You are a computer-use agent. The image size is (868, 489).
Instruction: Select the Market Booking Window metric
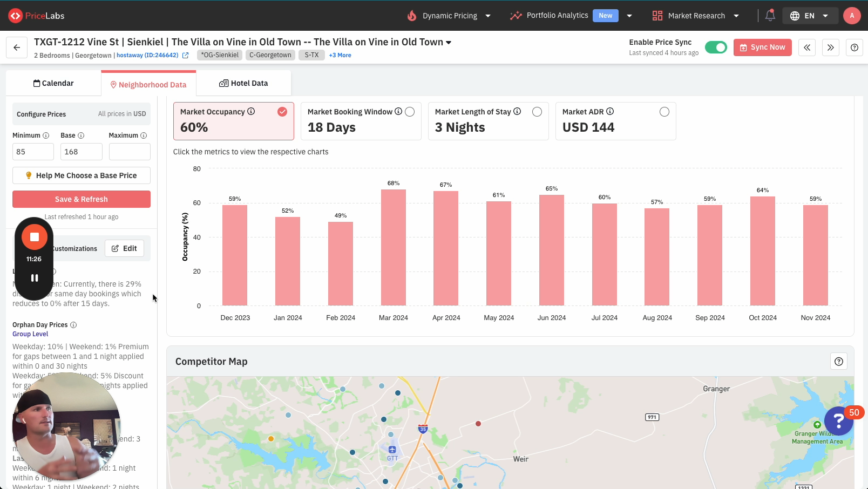click(x=410, y=112)
